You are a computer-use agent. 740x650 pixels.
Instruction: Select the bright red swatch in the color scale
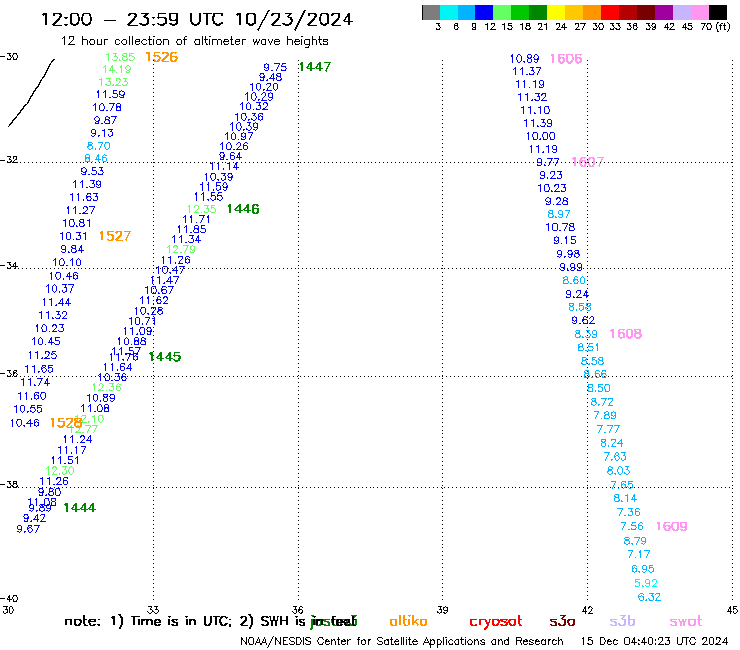[x=610, y=12]
